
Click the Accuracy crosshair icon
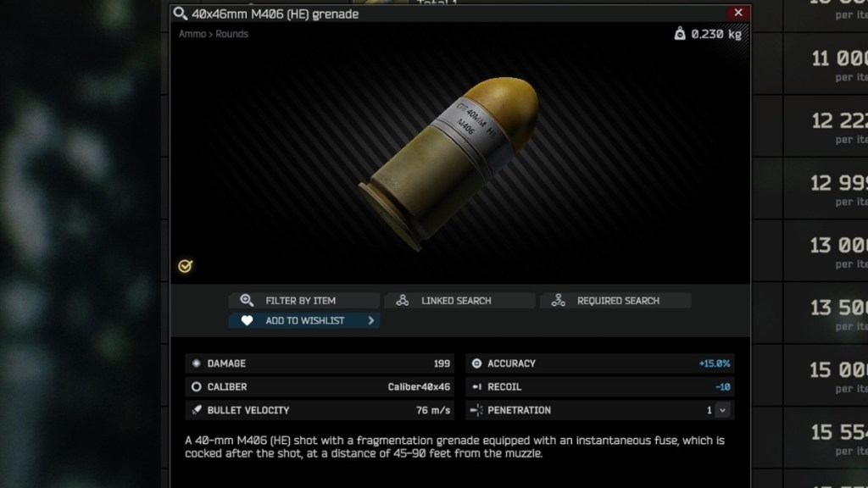pos(476,363)
